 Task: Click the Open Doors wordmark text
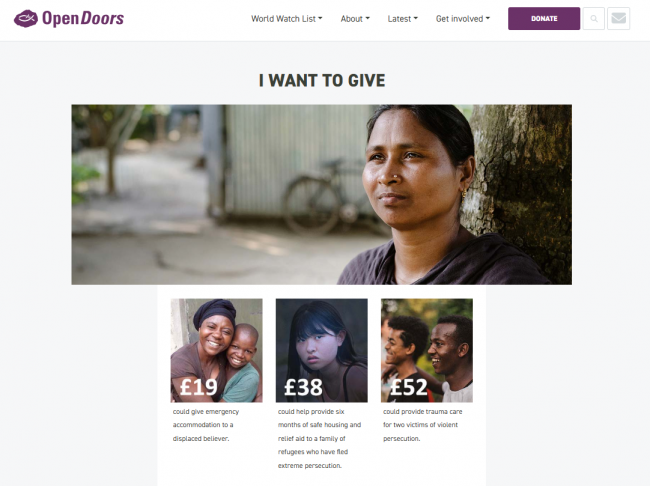coord(83,19)
